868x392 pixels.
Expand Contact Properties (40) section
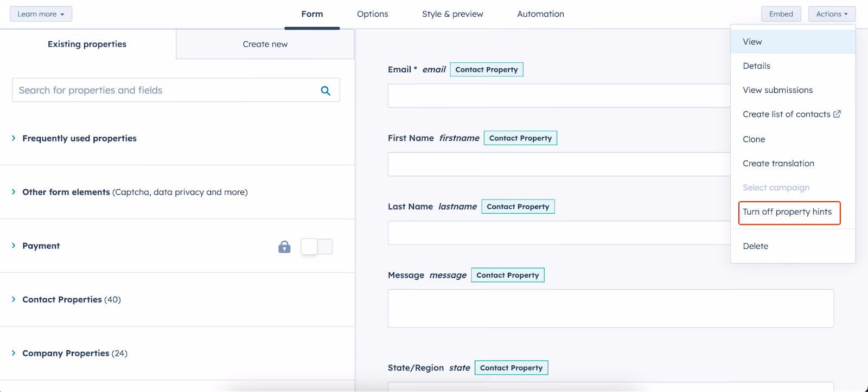click(14, 299)
